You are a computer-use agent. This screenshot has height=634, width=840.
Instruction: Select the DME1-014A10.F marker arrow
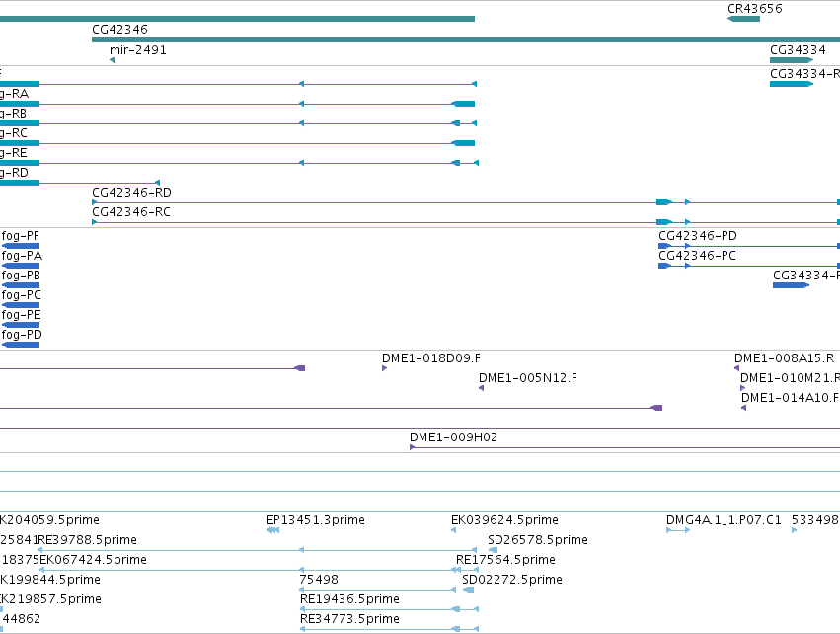[743, 409]
